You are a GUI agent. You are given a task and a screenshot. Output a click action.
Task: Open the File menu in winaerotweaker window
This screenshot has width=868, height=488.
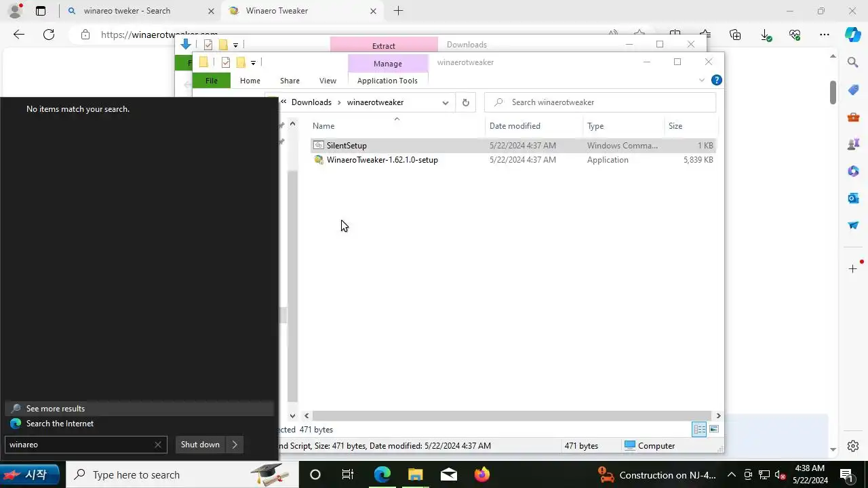pyautogui.click(x=212, y=81)
